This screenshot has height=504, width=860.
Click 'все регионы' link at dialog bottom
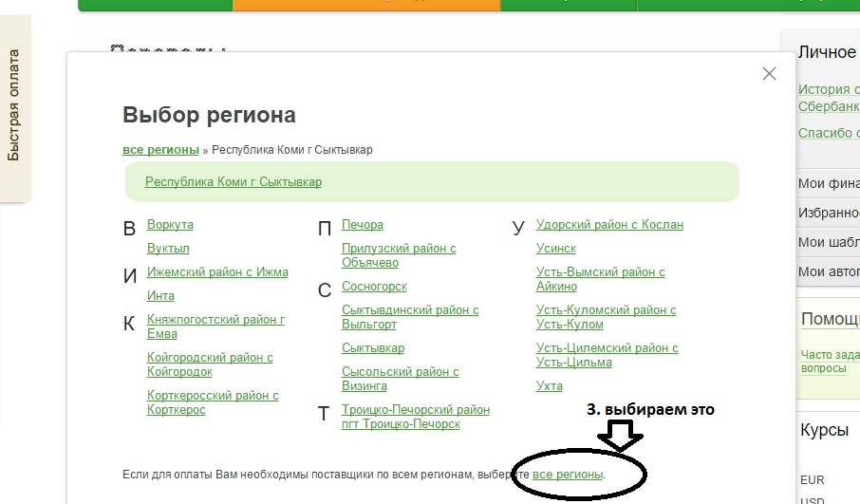point(568,474)
